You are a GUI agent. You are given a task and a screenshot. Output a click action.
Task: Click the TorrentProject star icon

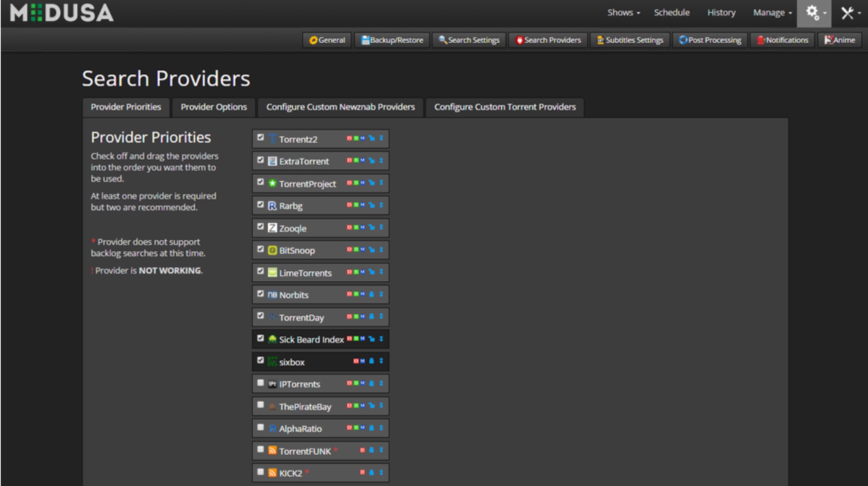(272, 183)
